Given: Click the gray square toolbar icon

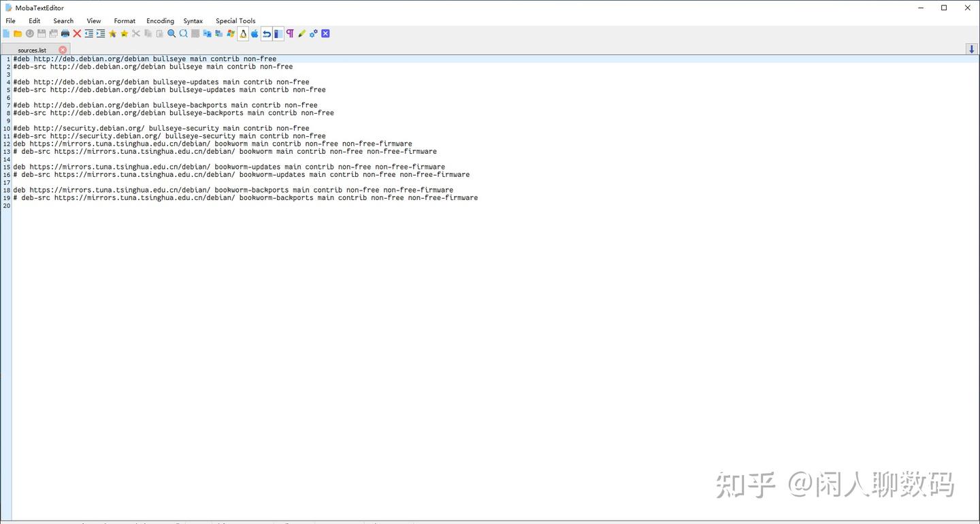Looking at the screenshot, I should click(x=195, y=33).
